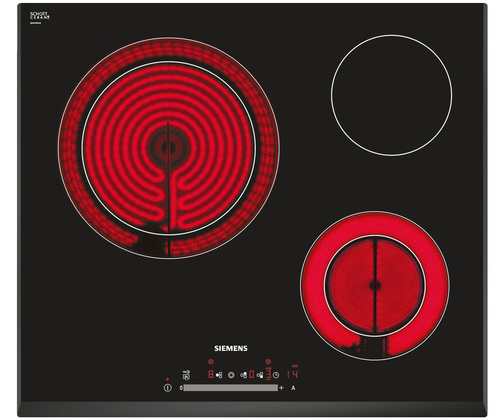Tap the 0 at the slider start
This screenshot has height=420, width=504.
(x=181, y=388)
